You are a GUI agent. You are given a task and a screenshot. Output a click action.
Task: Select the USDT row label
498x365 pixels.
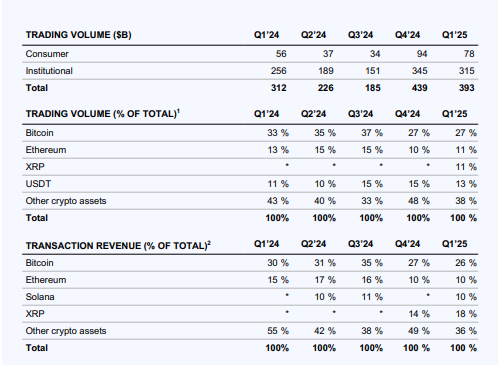coord(38,184)
